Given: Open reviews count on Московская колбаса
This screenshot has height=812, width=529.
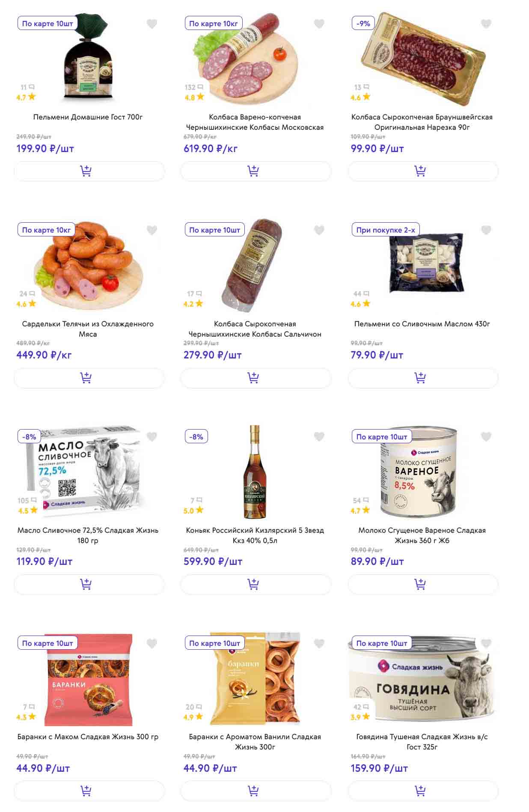Looking at the screenshot, I should (x=193, y=87).
